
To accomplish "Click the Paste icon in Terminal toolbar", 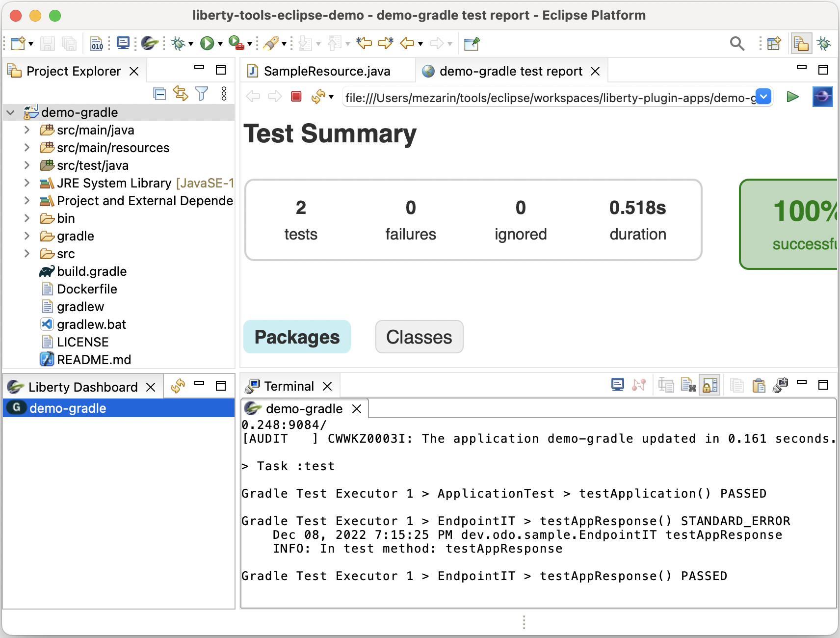I will [759, 385].
